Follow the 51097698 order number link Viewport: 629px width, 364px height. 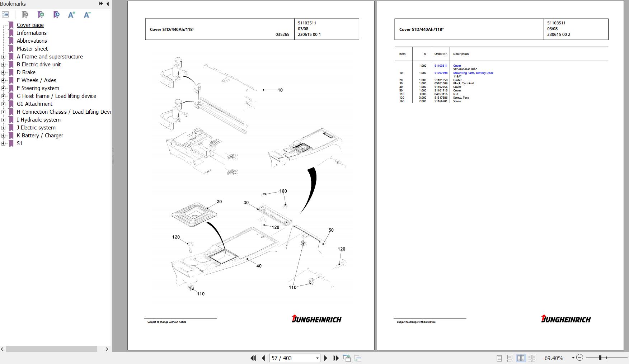pyautogui.click(x=441, y=73)
